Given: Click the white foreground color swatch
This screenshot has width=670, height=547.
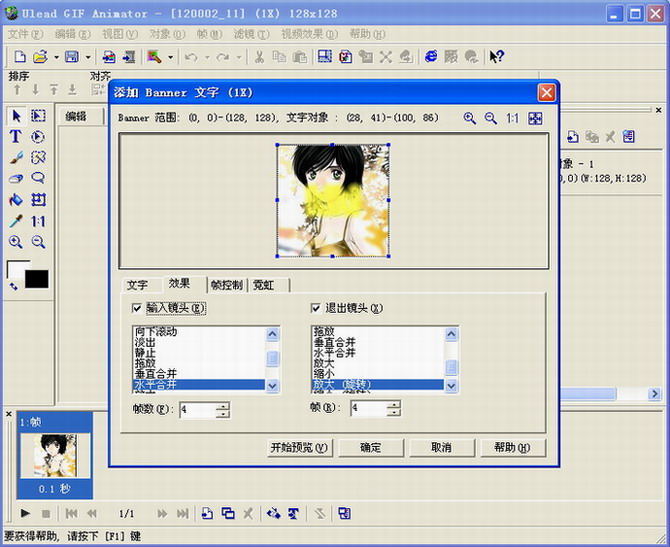Looking at the screenshot, I should click(x=16, y=269).
